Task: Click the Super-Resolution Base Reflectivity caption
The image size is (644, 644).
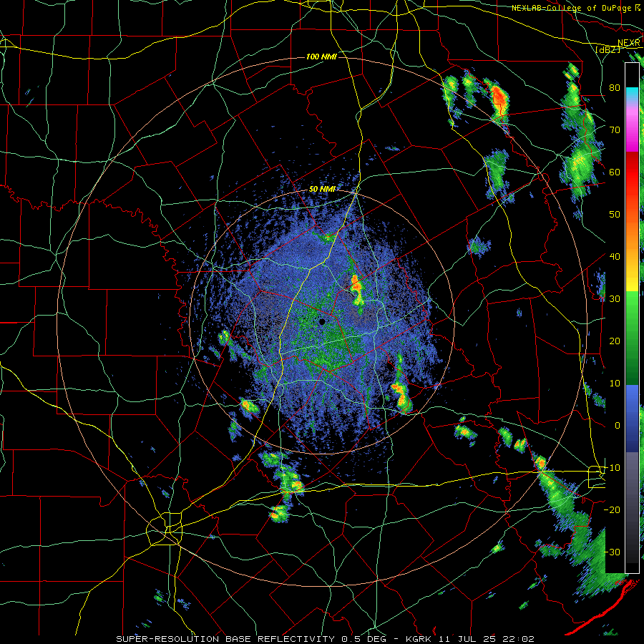Action: [325, 639]
